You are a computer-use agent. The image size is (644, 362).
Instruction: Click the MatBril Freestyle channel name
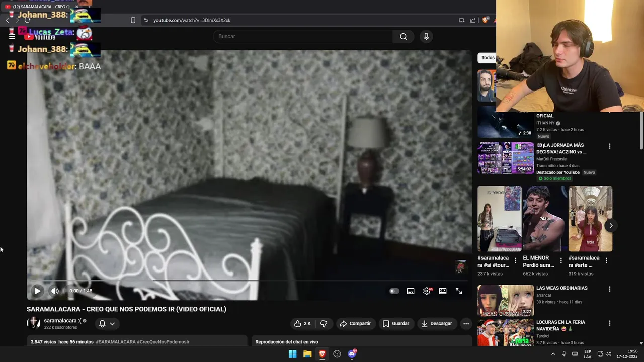point(551,159)
